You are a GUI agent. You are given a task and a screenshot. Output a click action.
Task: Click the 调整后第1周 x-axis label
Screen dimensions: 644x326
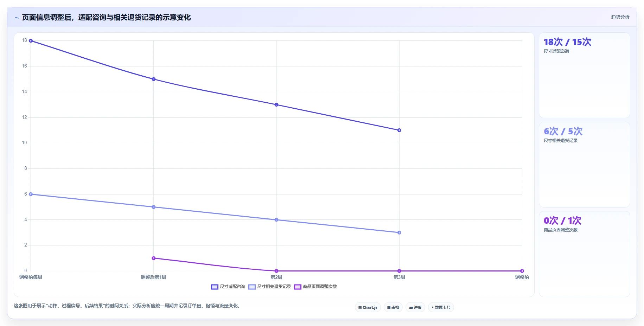pos(154,277)
